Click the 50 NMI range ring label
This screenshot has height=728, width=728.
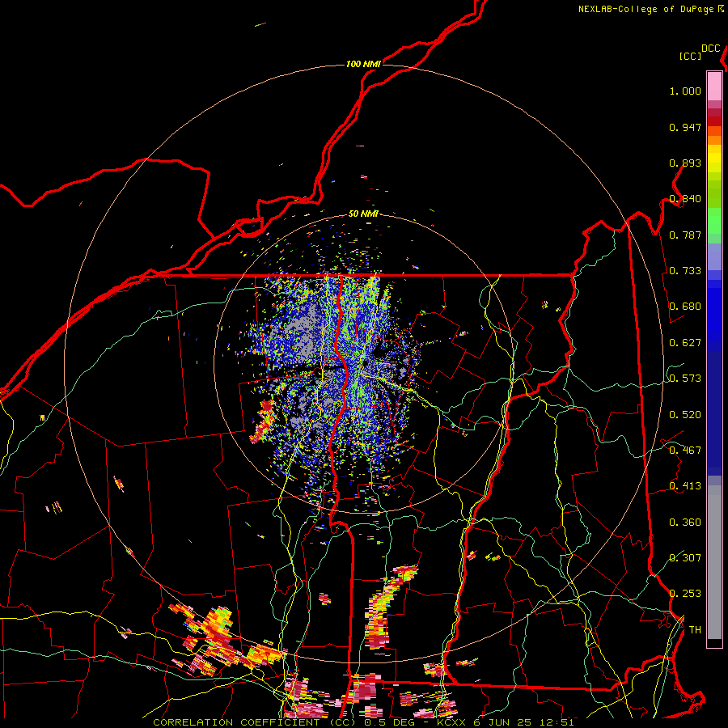click(x=363, y=214)
